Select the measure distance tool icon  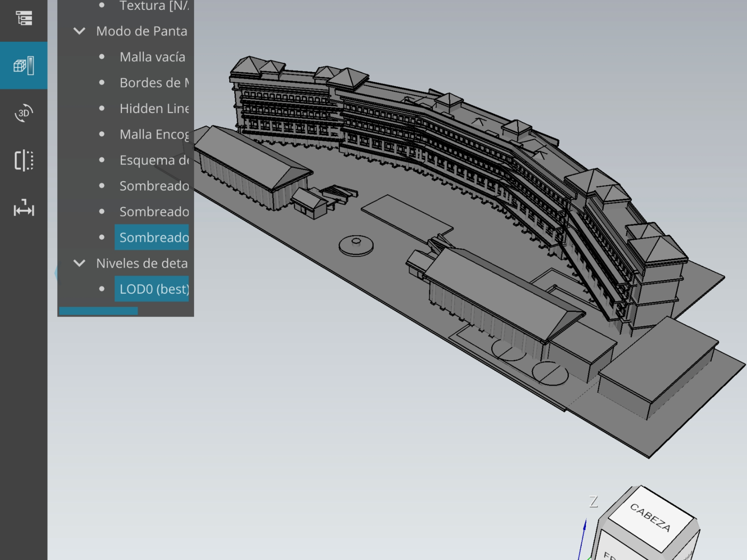(x=24, y=208)
